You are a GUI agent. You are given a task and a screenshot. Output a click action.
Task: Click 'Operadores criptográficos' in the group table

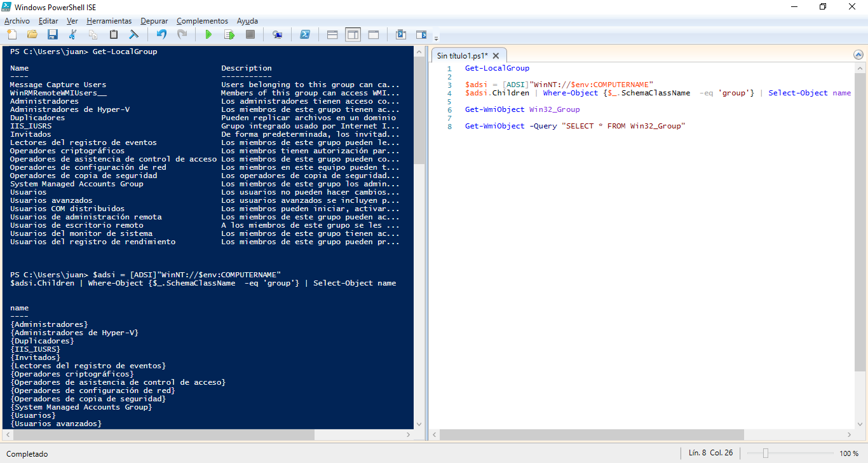tap(67, 151)
